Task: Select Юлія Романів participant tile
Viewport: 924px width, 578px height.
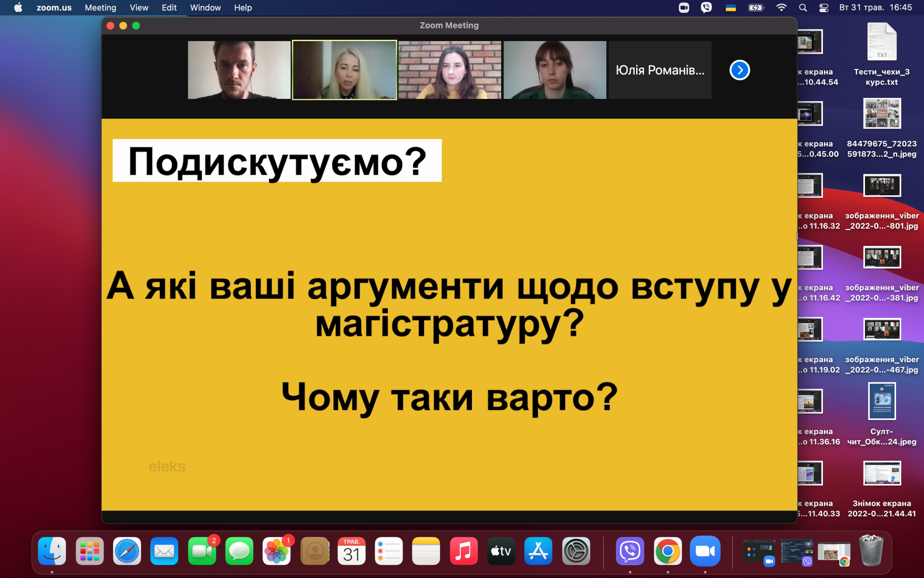Action: point(660,70)
